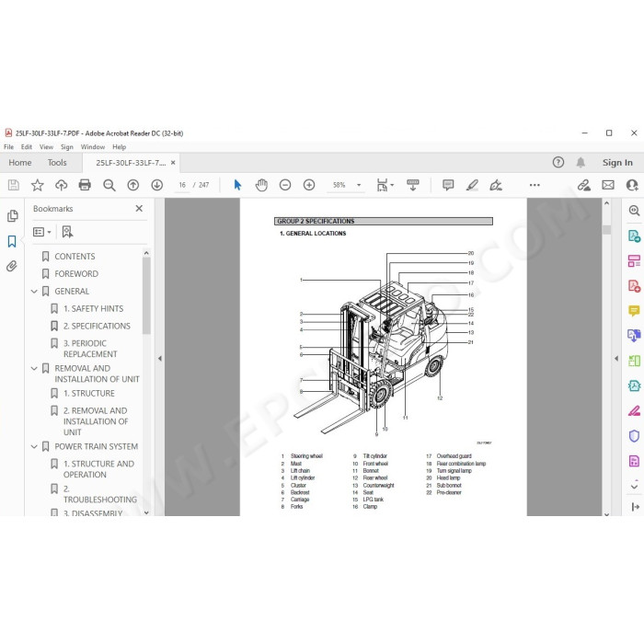This screenshot has height=644, width=644.
Task: Open Fill & Sign tool in right pane
Action: coord(634,410)
